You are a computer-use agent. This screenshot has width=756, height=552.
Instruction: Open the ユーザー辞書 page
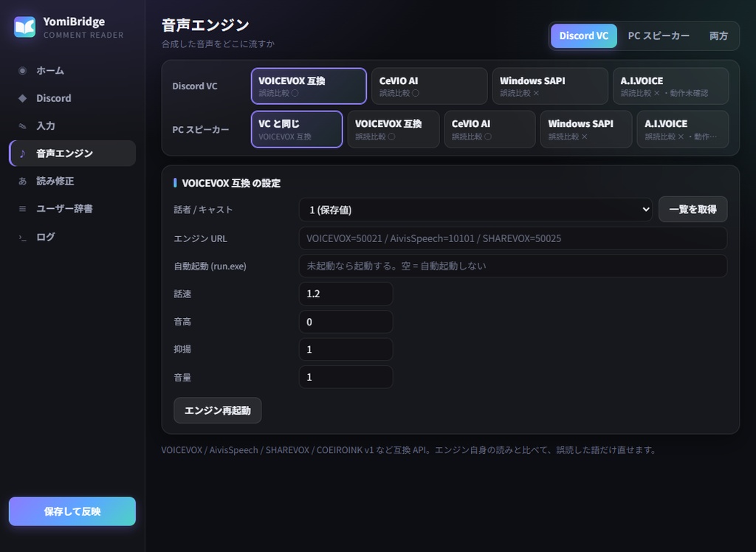point(72,209)
